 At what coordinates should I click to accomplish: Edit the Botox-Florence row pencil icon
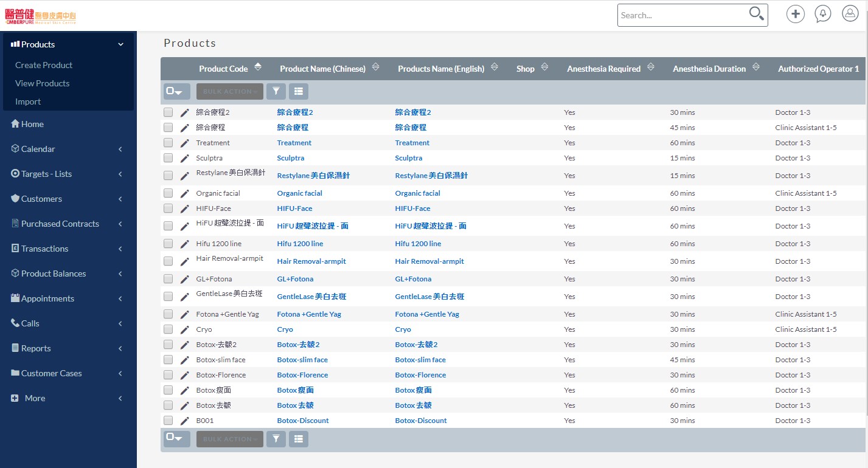tap(185, 375)
